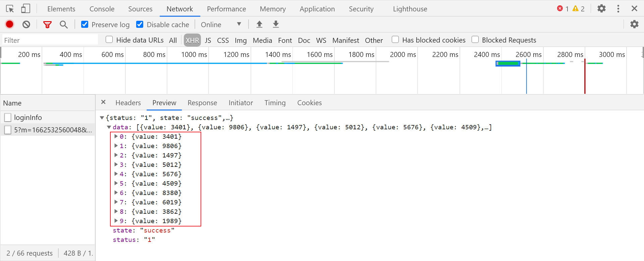Image resolution: width=644 pixels, height=261 pixels.
Task: Expand item 5 value 4509
Action: pyautogui.click(x=116, y=183)
